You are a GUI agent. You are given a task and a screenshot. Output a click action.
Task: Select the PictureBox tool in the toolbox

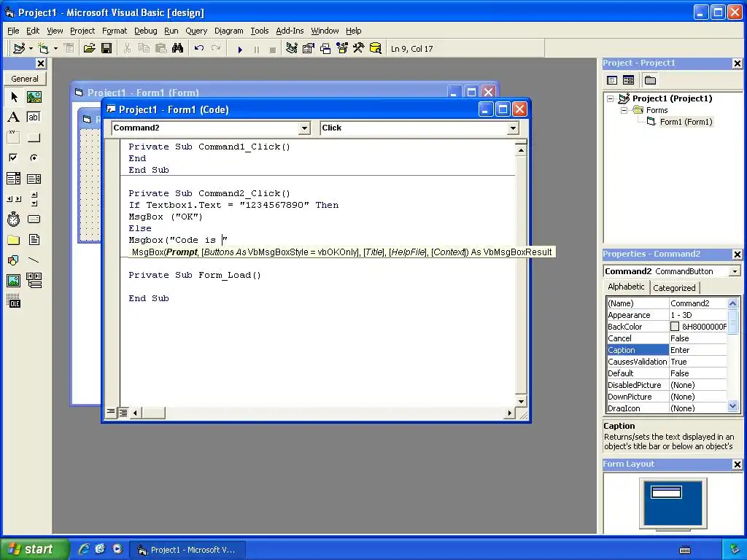click(x=34, y=97)
